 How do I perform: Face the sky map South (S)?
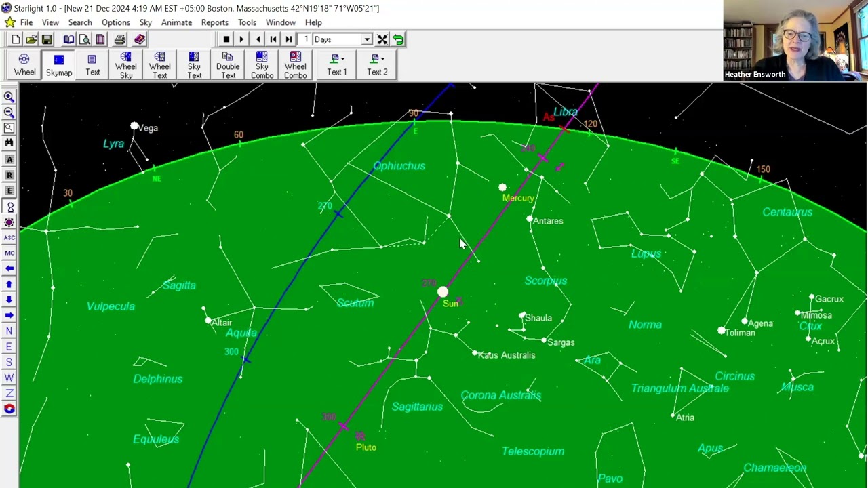click(x=9, y=362)
